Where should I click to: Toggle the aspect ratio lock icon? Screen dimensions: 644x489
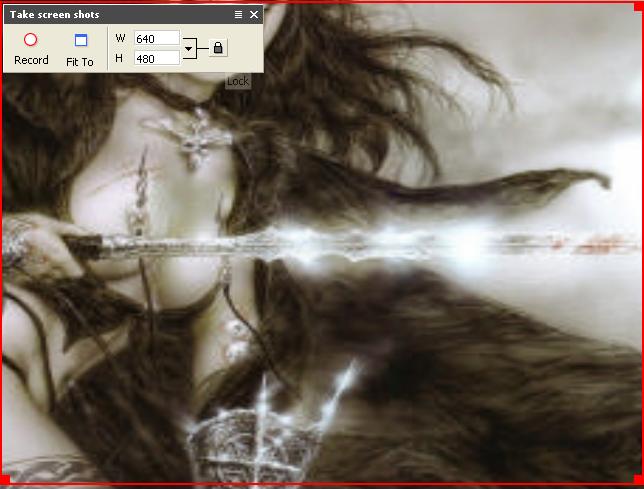(218, 48)
